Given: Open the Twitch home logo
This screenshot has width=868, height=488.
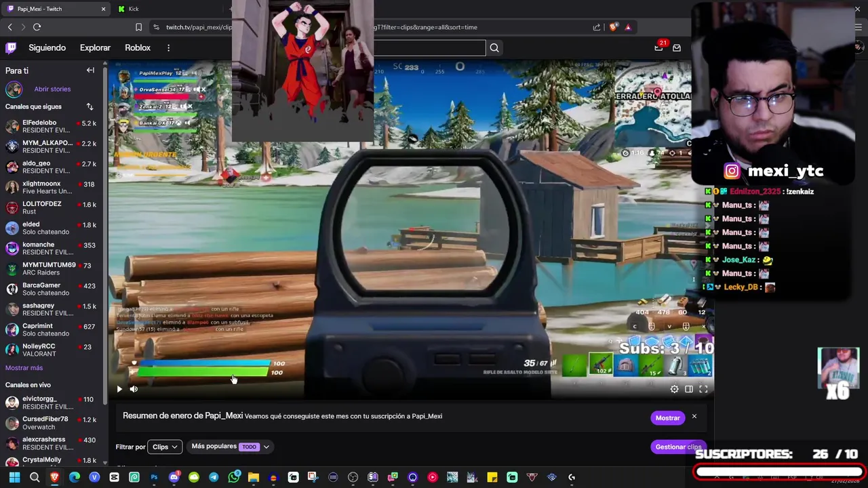Looking at the screenshot, I should coord(11,47).
